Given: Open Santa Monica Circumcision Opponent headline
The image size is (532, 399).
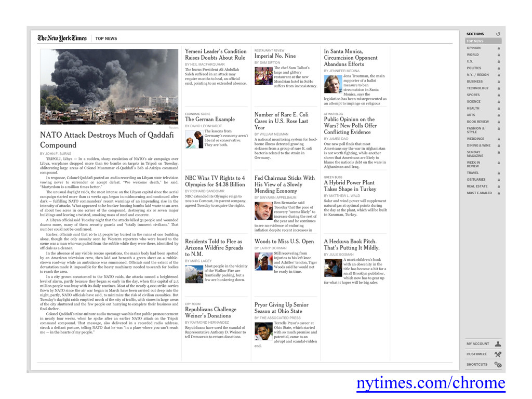Looking at the screenshot, I should click(351, 58).
